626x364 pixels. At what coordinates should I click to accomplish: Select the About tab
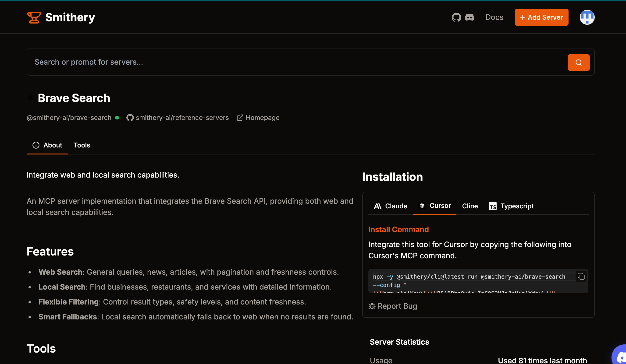(x=47, y=145)
